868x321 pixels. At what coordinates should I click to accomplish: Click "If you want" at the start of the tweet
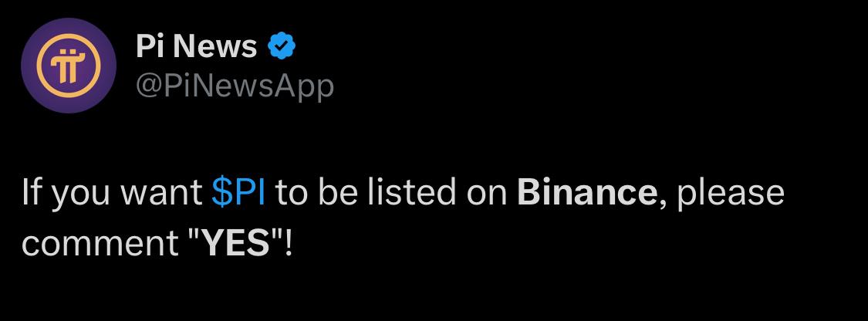[x=112, y=194]
